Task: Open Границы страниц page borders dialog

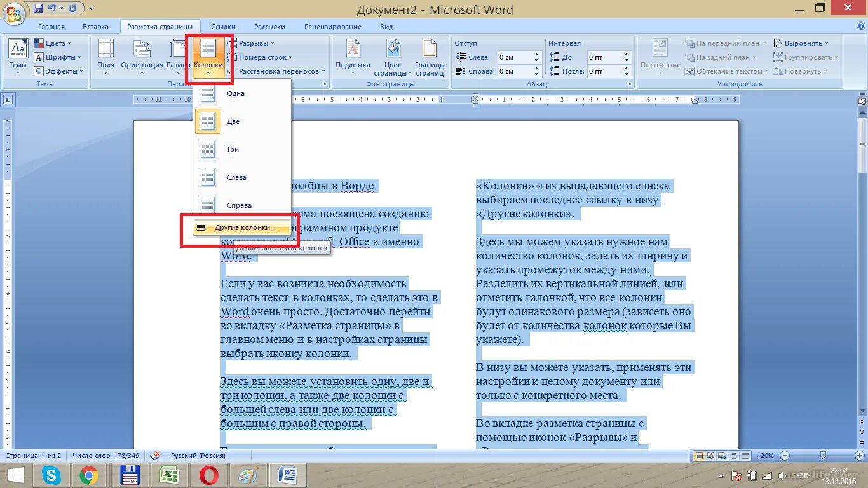Action: click(x=430, y=57)
